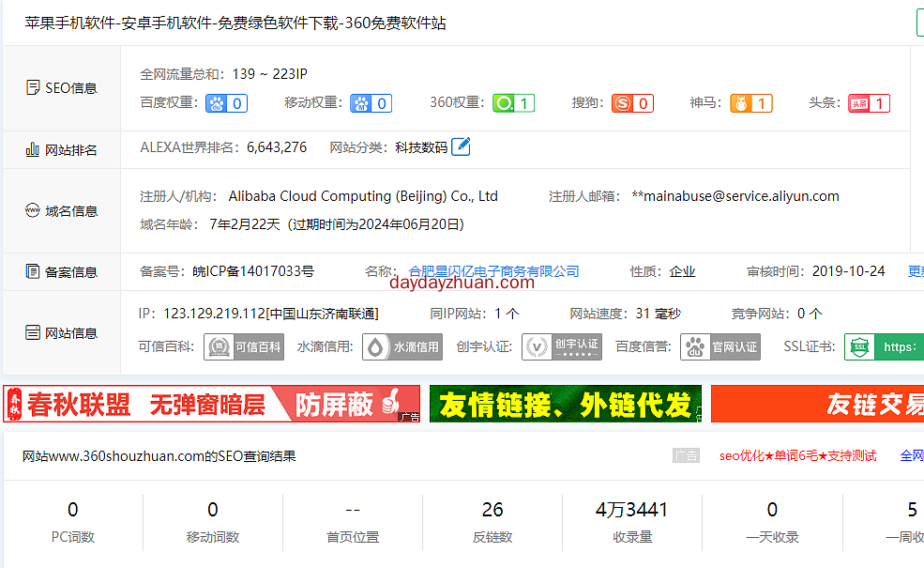The height and width of the screenshot is (568, 924).
Task: Click www.360shouzhuan.com SEO查询结果 heading
Action: [159, 456]
